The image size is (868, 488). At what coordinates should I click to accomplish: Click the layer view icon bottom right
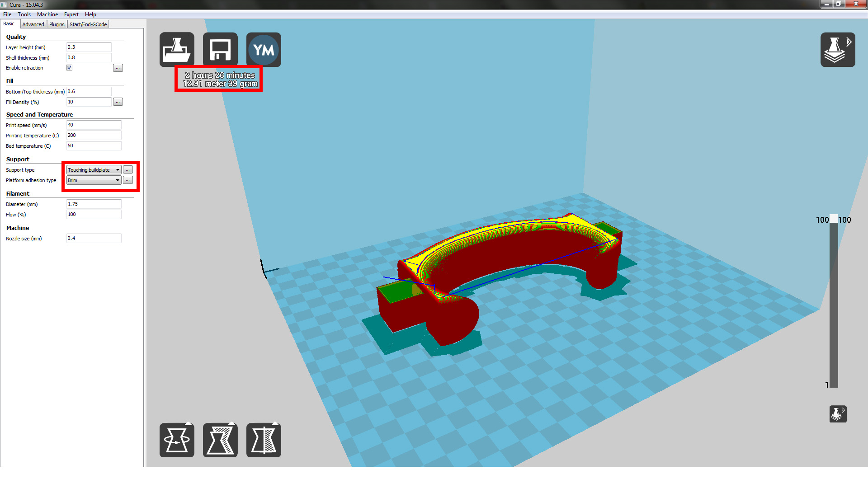838,413
